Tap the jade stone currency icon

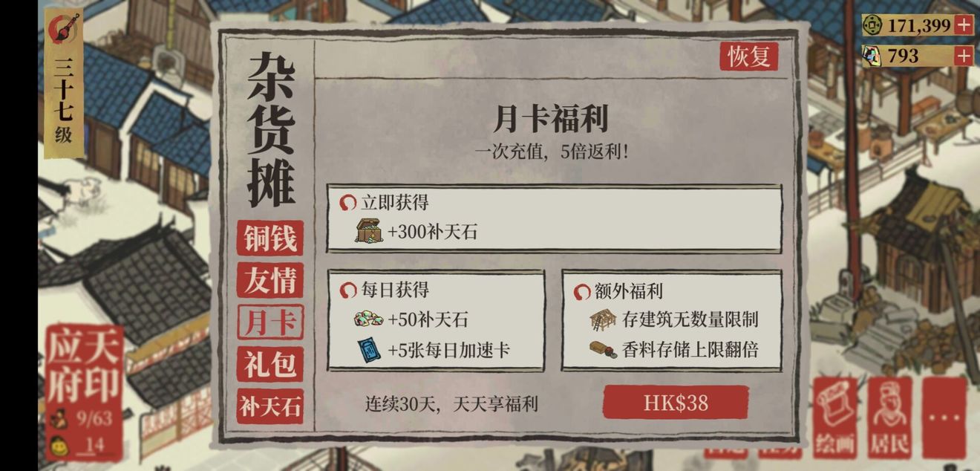click(x=872, y=56)
